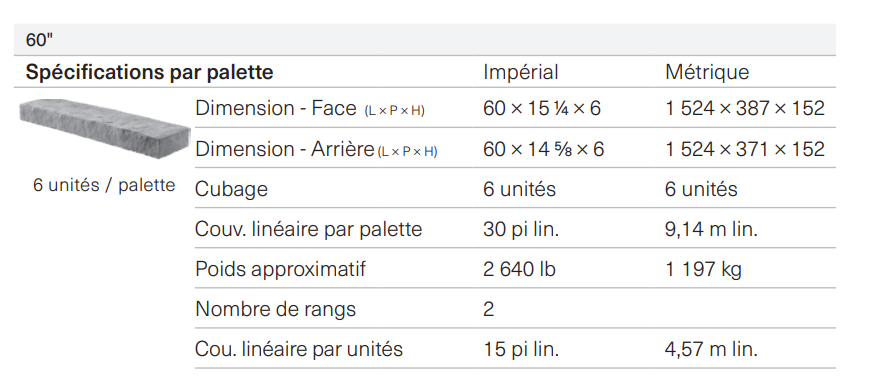Screen dimensions: 883x390
Task: Select Couv. linéaire par palette label
Action: pos(308,229)
